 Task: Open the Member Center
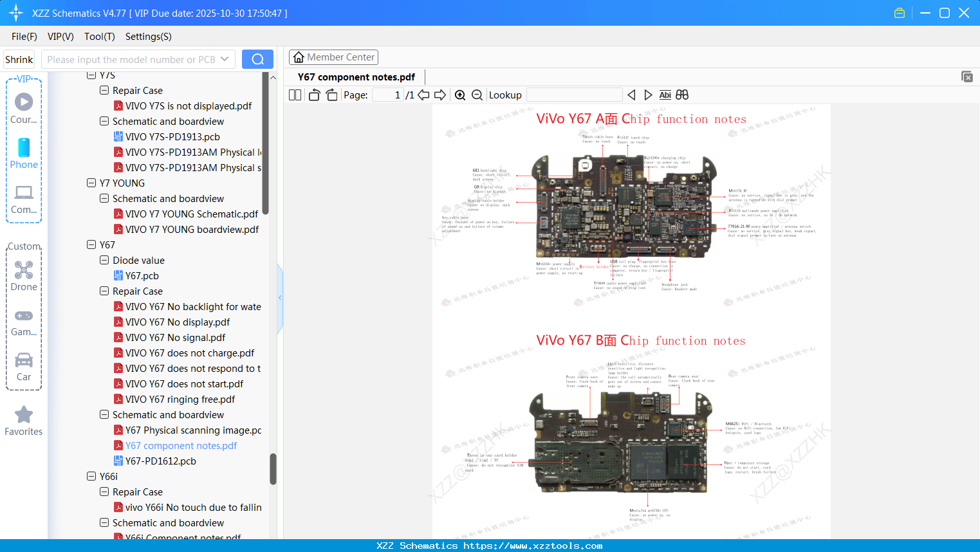(x=333, y=57)
